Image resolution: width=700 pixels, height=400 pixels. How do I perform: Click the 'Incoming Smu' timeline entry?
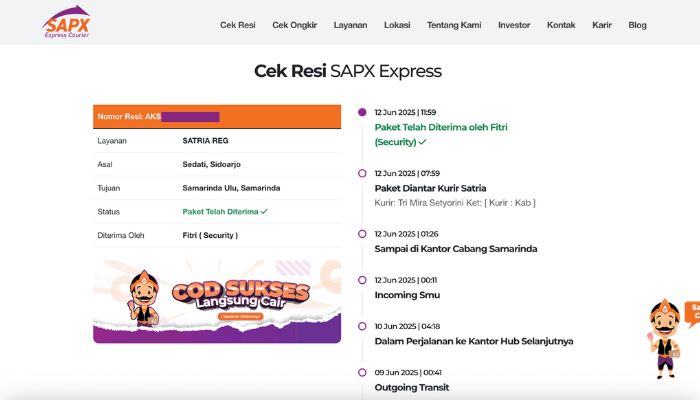(407, 295)
